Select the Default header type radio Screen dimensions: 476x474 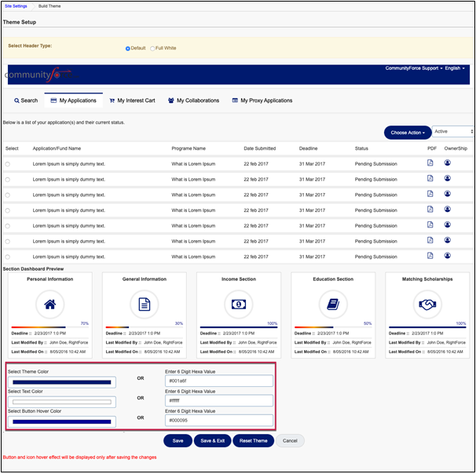point(128,49)
